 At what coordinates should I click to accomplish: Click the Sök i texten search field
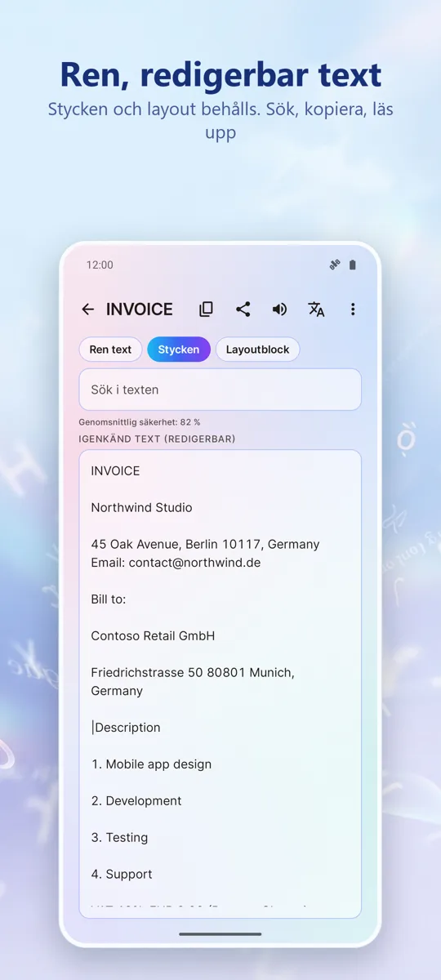coord(220,390)
